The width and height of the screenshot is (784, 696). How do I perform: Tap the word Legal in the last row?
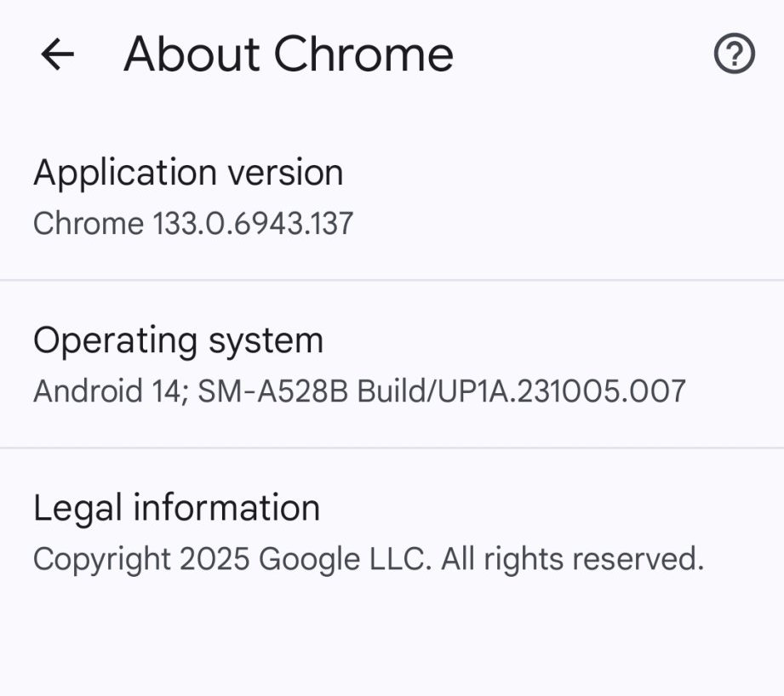click(x=77, y=508)
